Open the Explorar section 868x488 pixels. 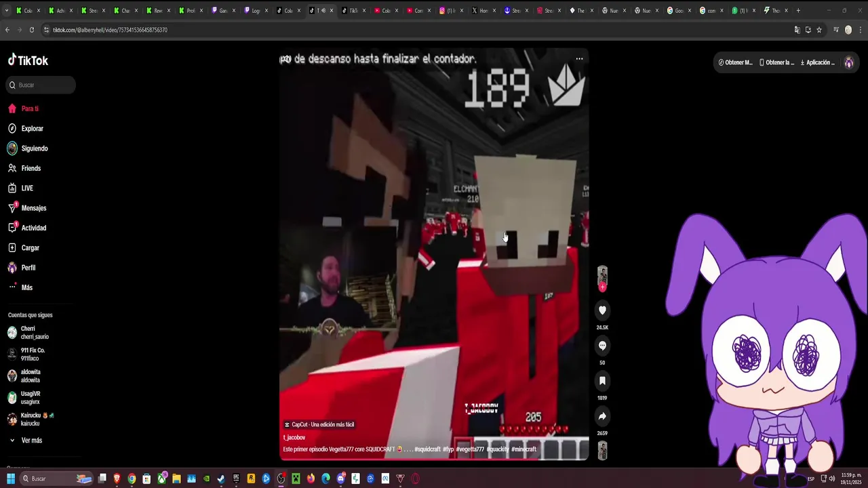pyautogui.click(x=26, y=128)
